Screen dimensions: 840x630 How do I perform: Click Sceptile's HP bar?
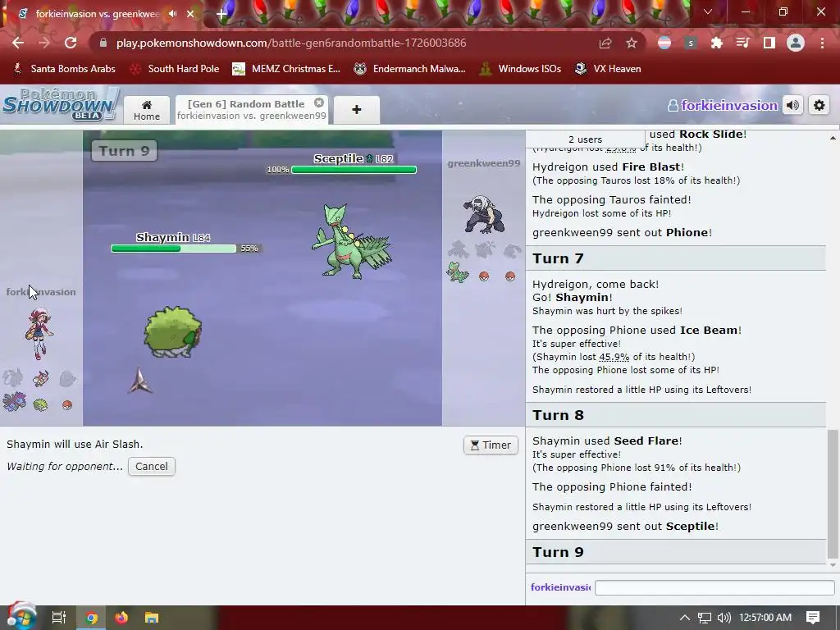[x=354, y=170]
